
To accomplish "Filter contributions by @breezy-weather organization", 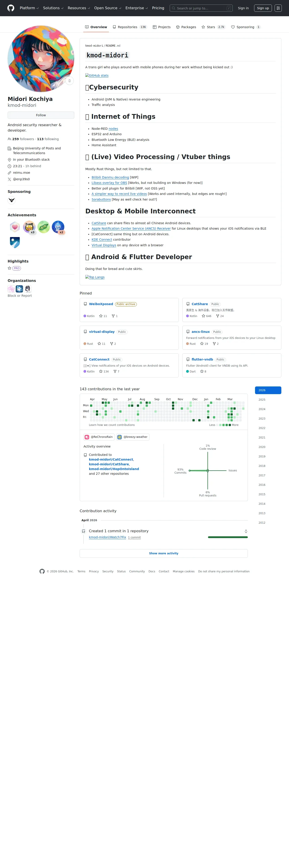I will coord(133,437).
